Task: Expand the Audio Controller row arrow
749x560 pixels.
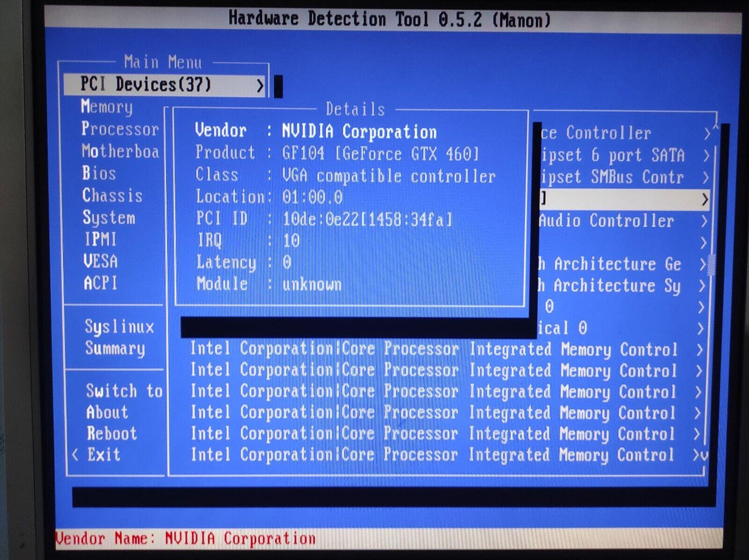Action: click(x=703, y=221)
